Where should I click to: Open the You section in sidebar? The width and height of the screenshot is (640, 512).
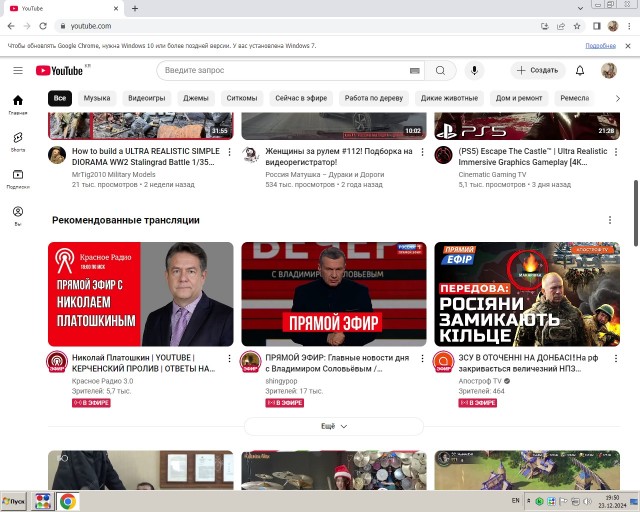(x=18, y=216)
